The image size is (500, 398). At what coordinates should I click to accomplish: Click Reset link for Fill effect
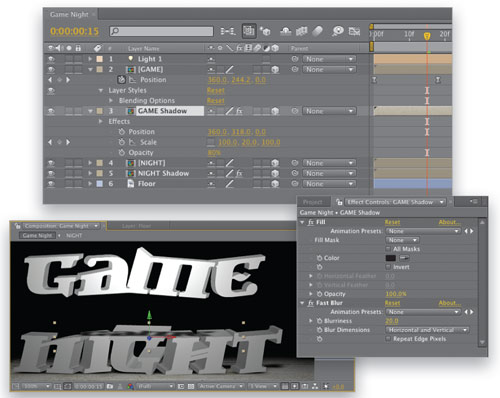[392, 222]
